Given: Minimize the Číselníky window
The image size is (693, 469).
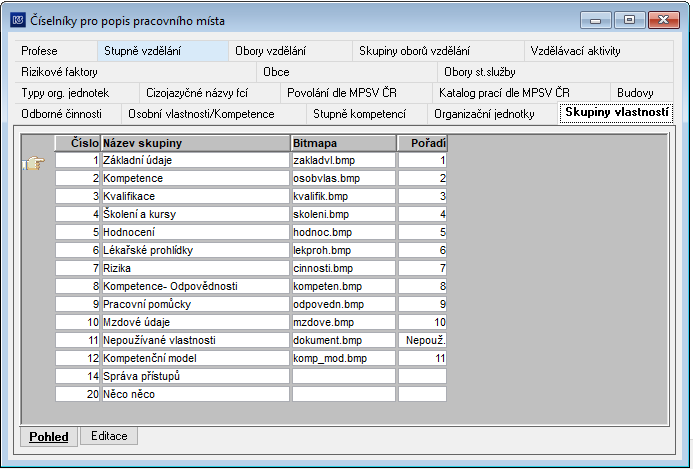Looking at the screenshot, I should (595, 20).
